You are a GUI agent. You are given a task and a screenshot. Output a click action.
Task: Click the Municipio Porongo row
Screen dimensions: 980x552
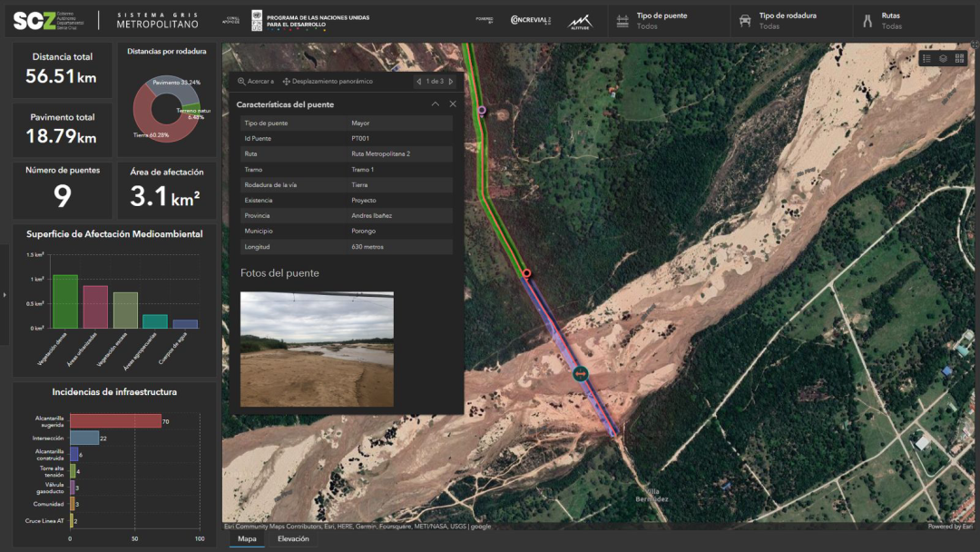pyautogui.click(x=347, y=231)
